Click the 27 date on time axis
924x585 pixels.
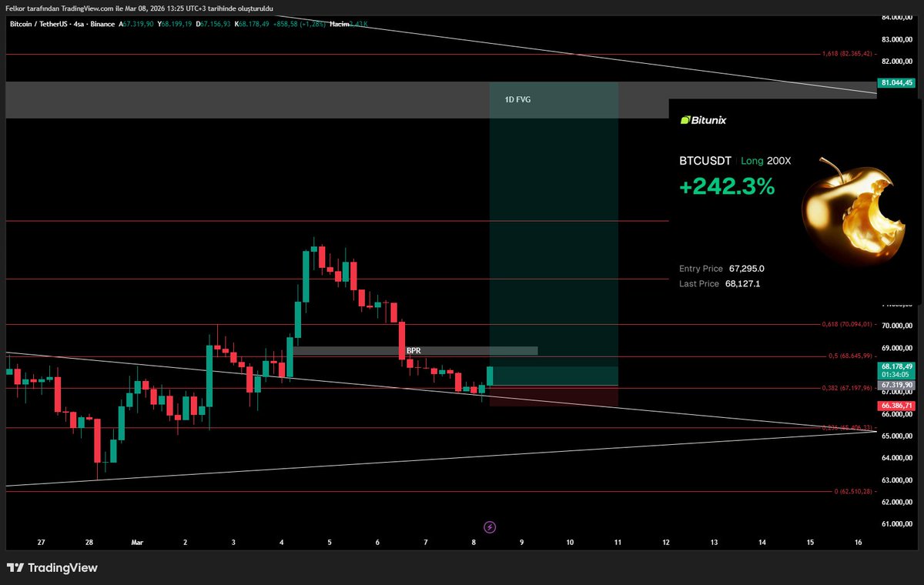41,542
